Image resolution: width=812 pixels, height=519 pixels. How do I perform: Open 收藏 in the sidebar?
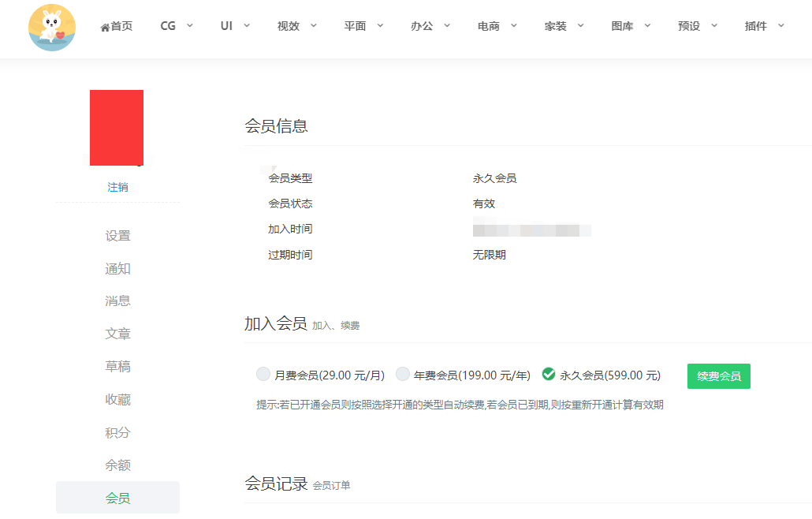[x=117, y=400]
